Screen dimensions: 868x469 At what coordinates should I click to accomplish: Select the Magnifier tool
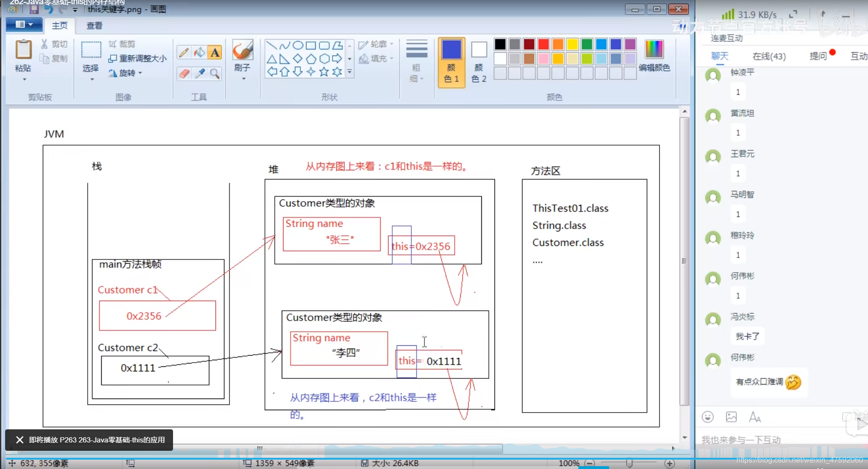point(215,73)
